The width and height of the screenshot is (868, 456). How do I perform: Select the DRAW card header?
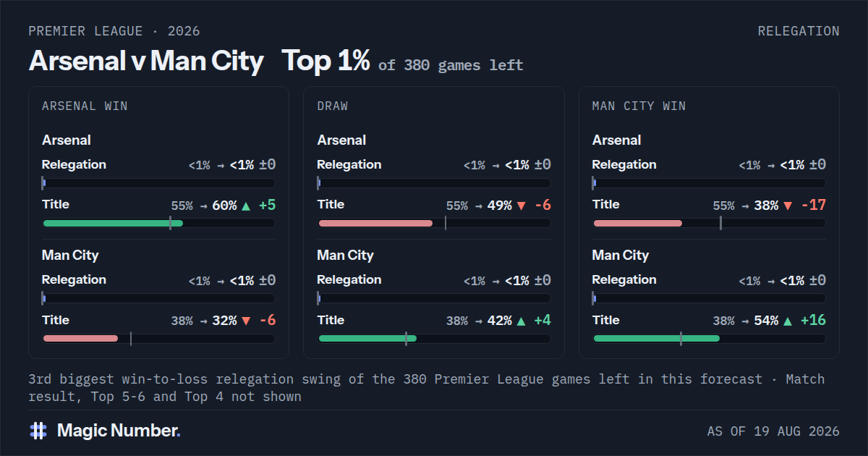click(x=333, y=106)
